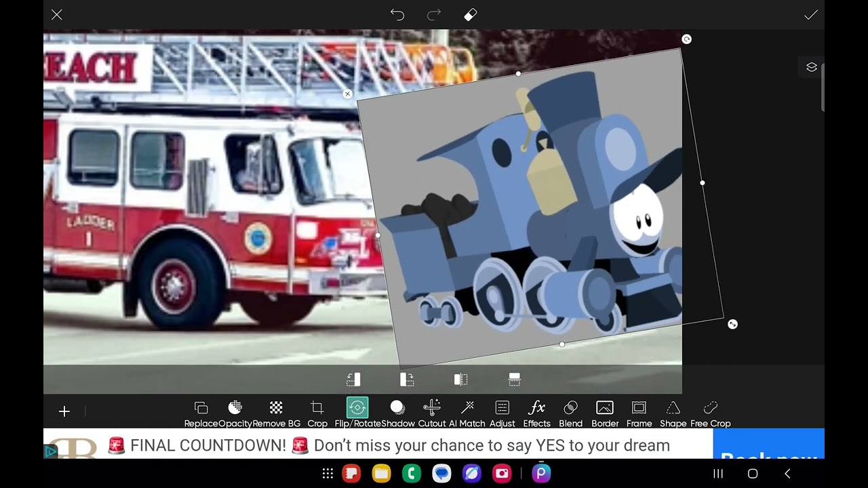
Task: Open the Samsung Internet browser icon
Action: click(472, 474)
